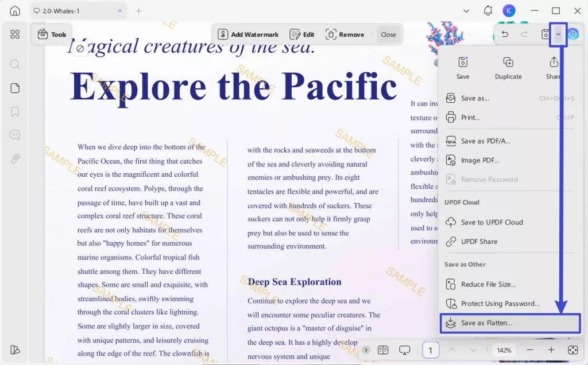
Task: Open new tab with the plus button
Action: click(x=138, y=11)
